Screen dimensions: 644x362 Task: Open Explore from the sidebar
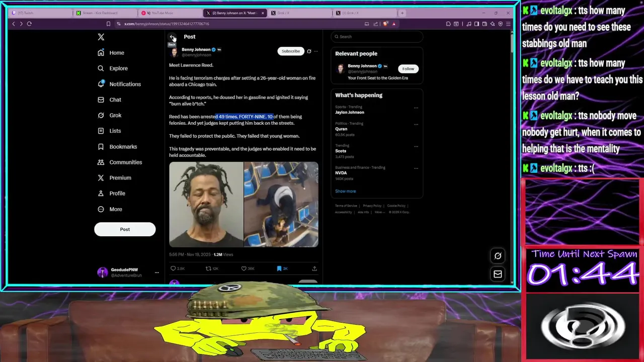pos(113,68)
